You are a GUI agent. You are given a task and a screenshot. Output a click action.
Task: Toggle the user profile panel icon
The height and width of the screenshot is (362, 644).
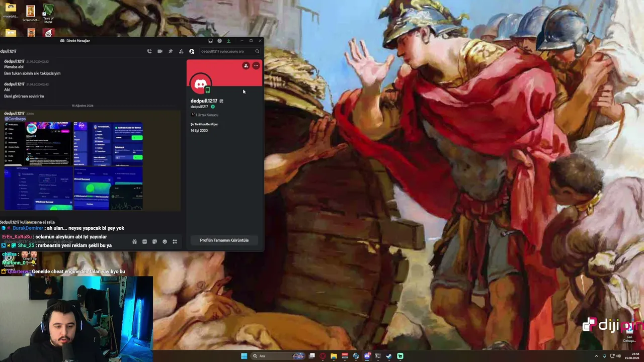click(x=192, y=51)
